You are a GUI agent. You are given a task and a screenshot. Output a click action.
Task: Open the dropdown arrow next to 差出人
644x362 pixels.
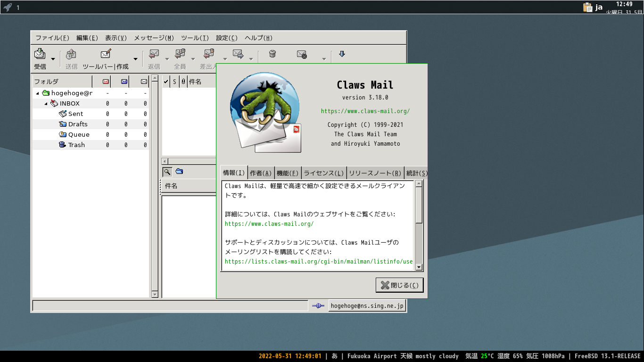coord(225,59)
